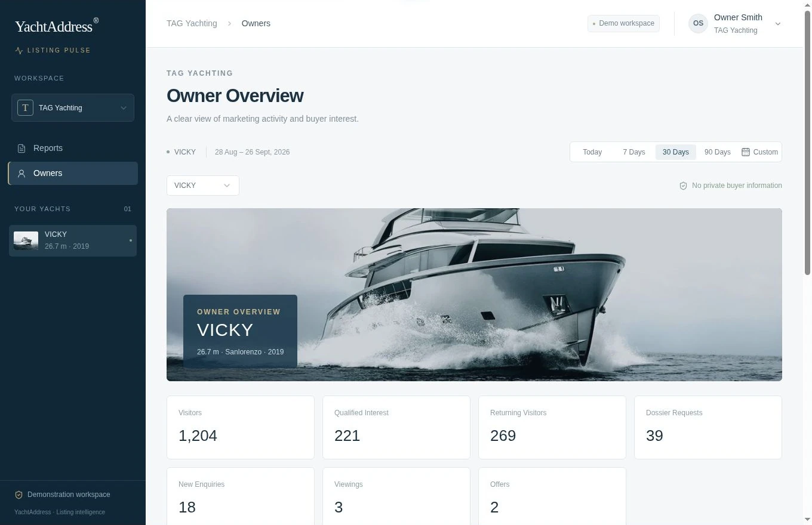This screenshot has width=812, height=525.
Task: Click the 26.7 m · Sanlorenzo · 2019 caption
Action: coord(240,352)
